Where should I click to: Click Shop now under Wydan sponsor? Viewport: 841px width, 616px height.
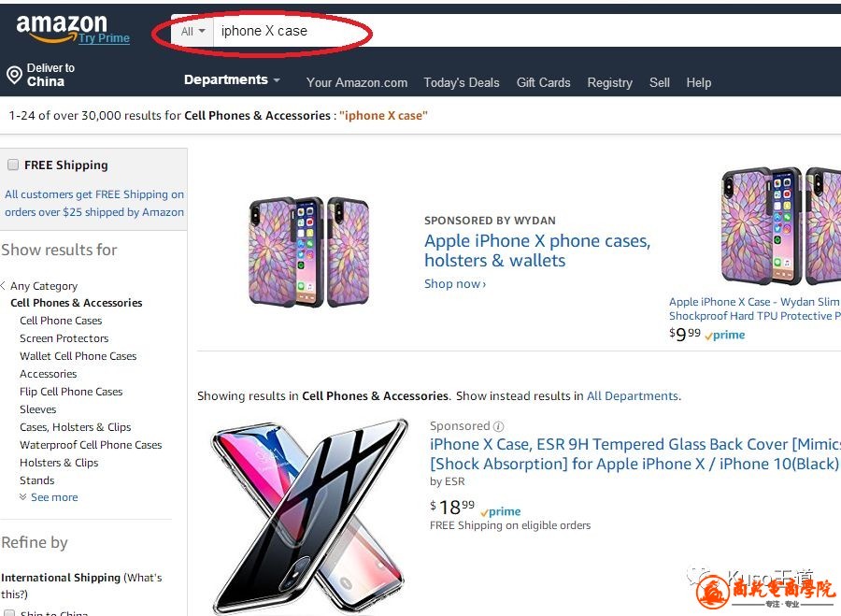[455, 284]
